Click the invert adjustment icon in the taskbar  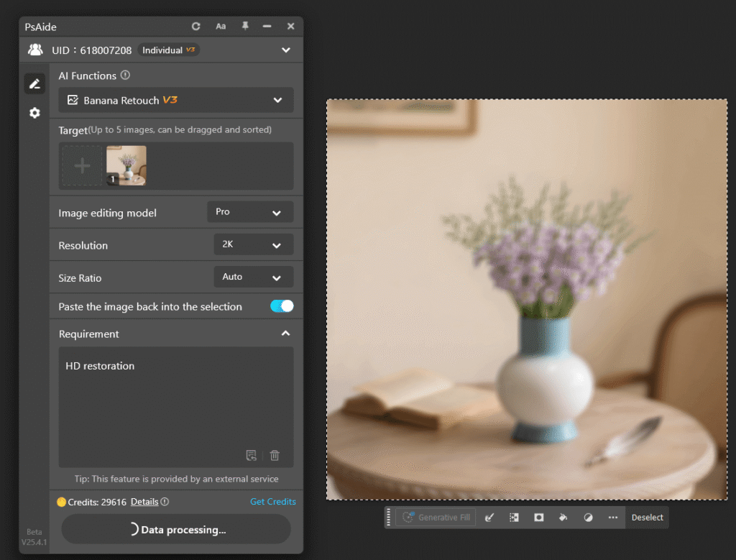click(588, 517)
